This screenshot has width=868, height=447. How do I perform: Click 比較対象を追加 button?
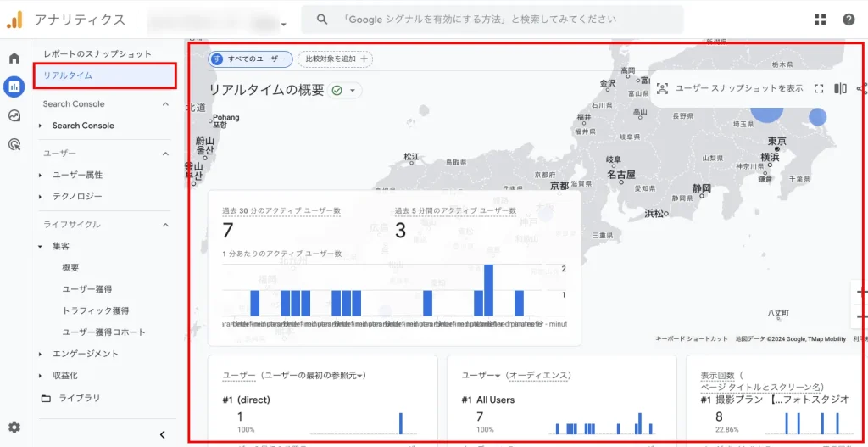pos(335,59)
